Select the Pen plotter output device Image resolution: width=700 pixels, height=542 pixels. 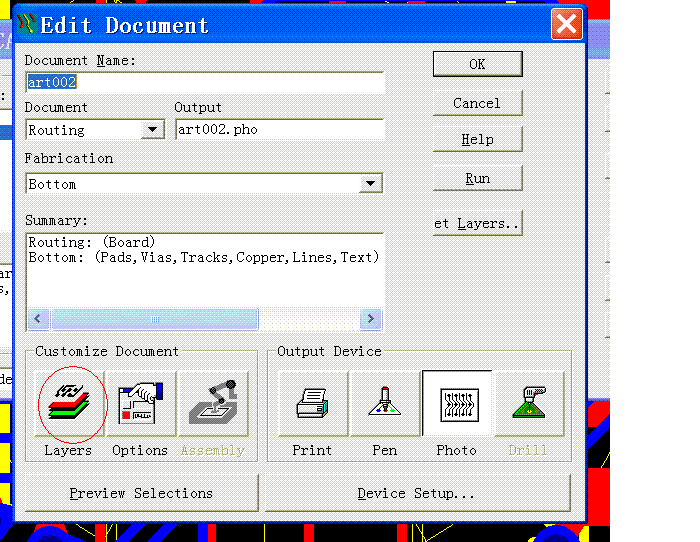[x=385, y=404]
